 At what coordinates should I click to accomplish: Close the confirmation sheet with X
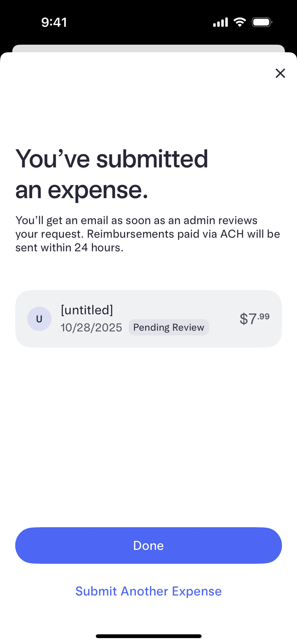280,73
